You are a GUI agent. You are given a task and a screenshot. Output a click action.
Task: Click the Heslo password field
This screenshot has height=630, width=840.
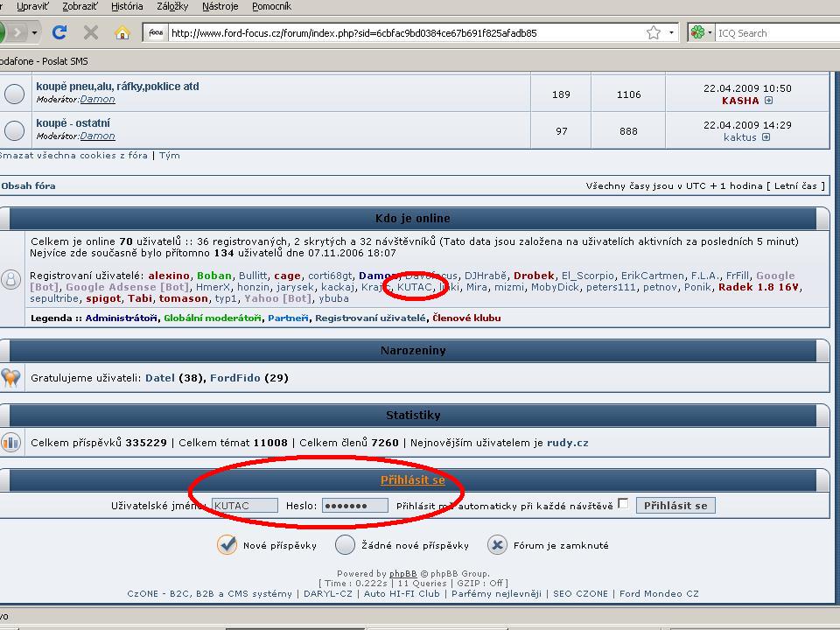(354, 506)
